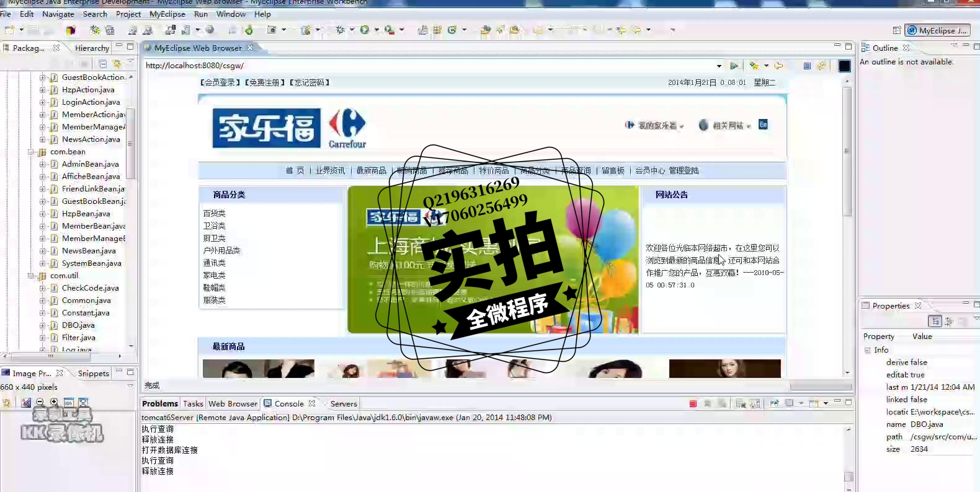The height and width of the screenshot is (492, 980).
Task: Click the green Run toolbar icon
Action: point(365,30)
